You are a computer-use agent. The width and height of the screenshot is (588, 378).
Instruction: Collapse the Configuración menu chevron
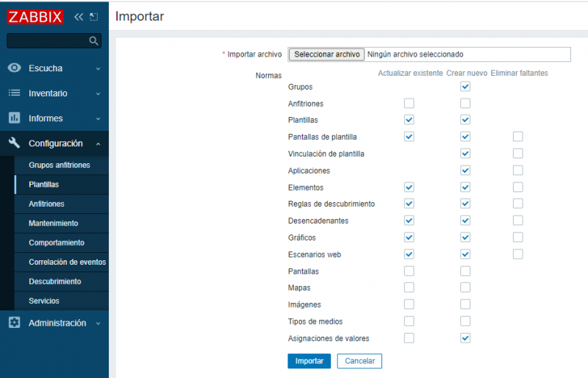98,143
